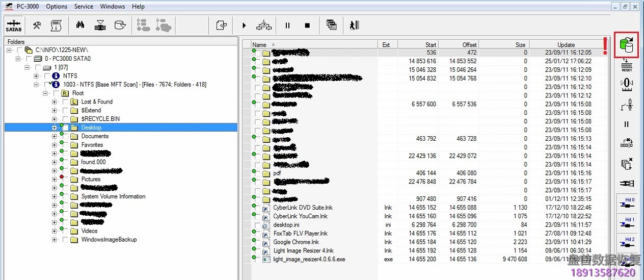Click the disabled tree-nodes toolbar icon

[143, 25]
